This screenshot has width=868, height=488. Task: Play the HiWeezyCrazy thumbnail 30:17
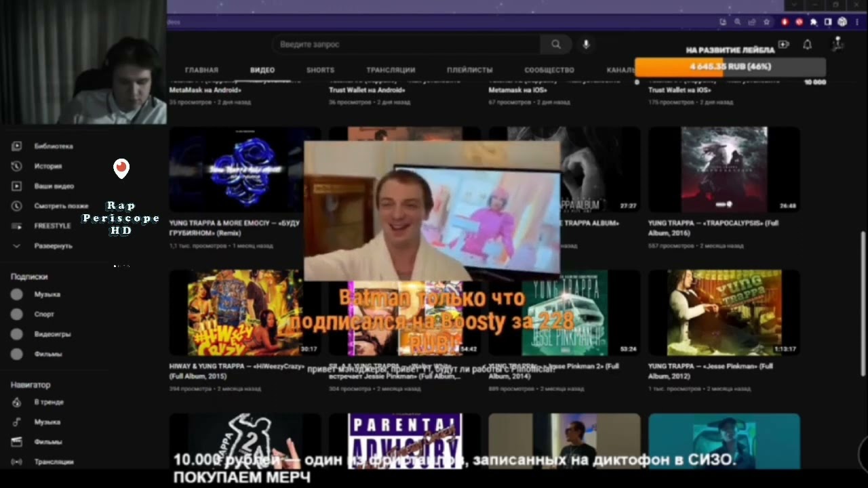245,312
